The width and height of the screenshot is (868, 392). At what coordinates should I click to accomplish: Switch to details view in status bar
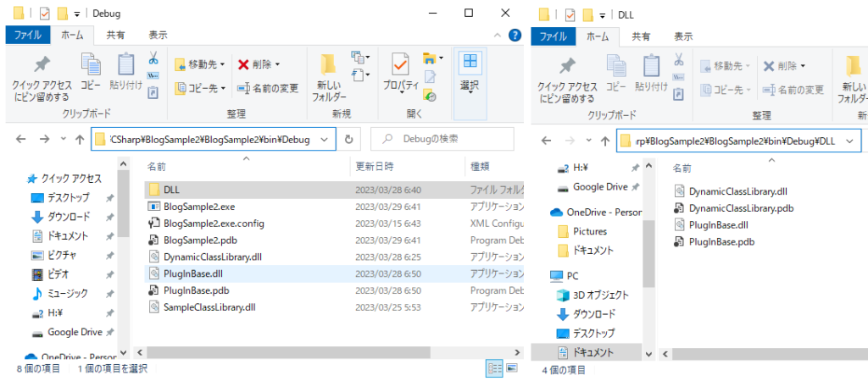(x=494, y=368)
